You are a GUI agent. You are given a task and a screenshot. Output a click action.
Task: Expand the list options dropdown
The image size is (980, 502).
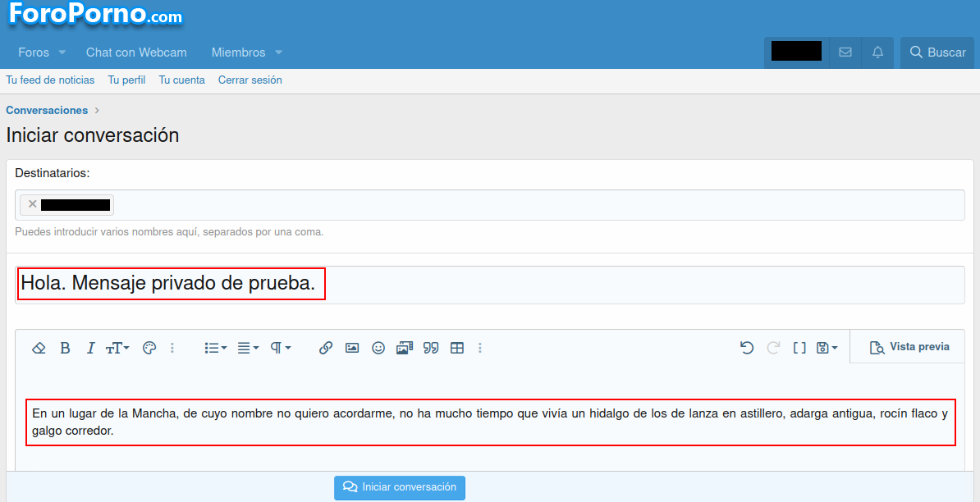215,348
